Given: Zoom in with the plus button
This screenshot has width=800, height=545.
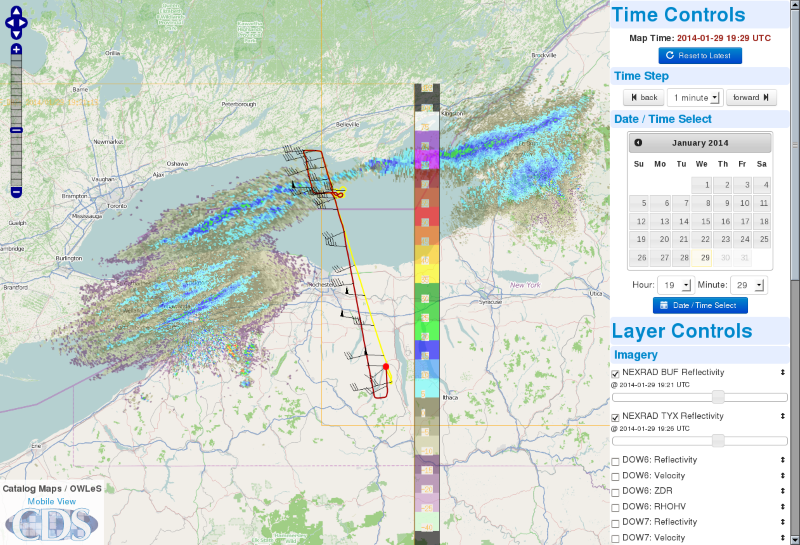Looking at the screenshot, I should [16, 49].
